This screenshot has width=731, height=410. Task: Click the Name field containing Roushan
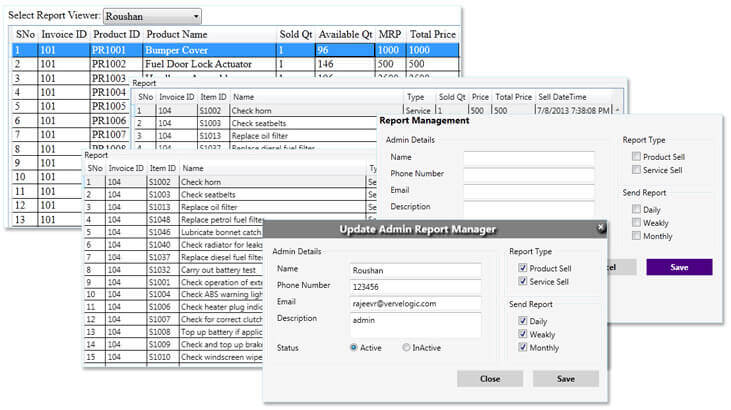coord(415,269)
